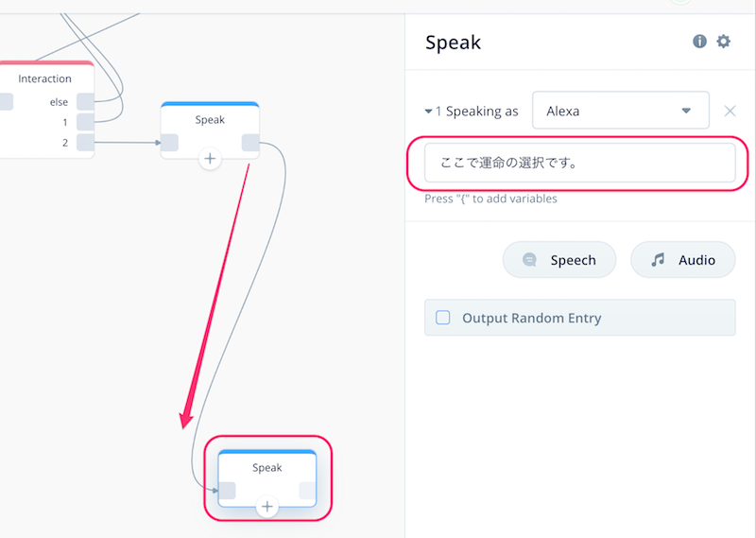Open the Alexa voice dropdown
Image resolution: width=756 pixels, height=538 pixels.
pos(621,111)
